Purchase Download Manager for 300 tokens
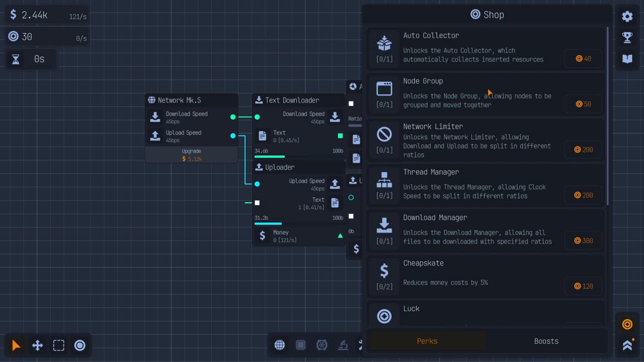 tap(584, 241)
